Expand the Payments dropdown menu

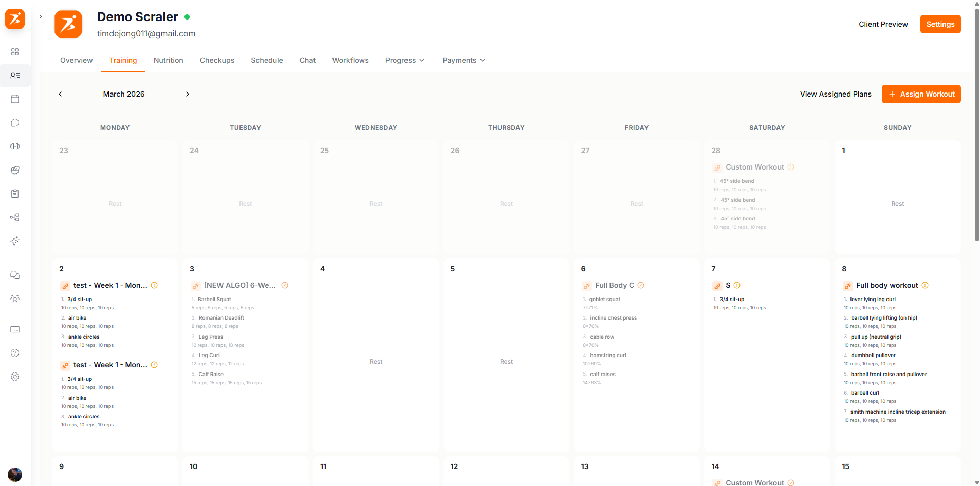(463, 60)
